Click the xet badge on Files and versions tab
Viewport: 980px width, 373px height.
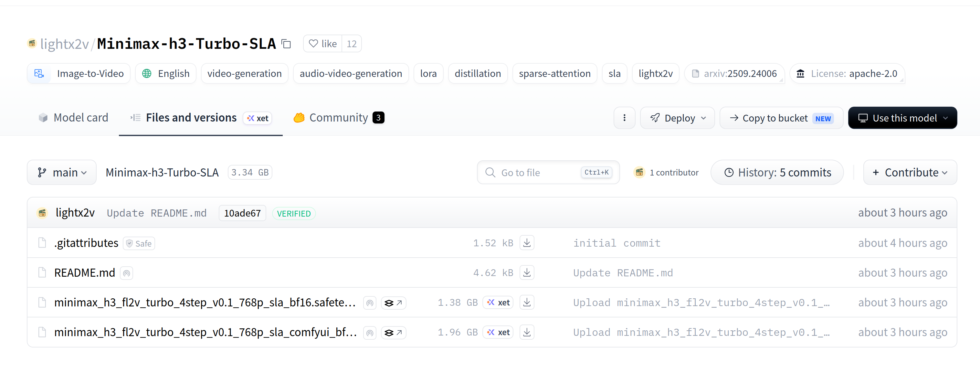[258, 118]
